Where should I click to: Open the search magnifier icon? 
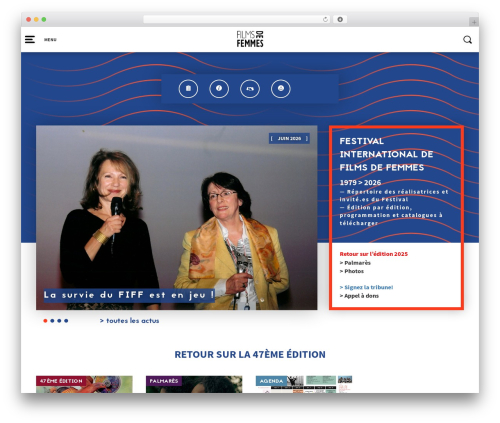[467, 40]
